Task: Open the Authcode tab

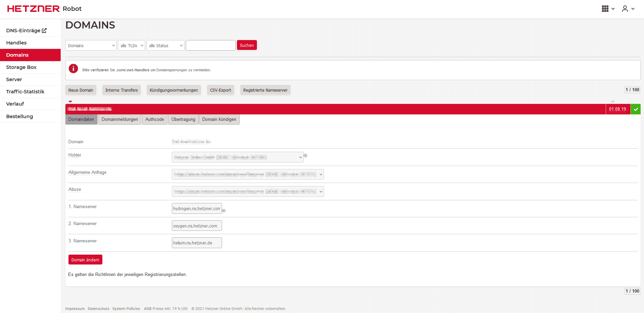Action: point(155,119)
